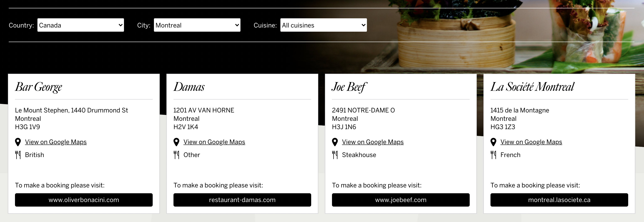The height and width of the screenshot is (222, 644).
Task: Click the montreal.lasociete.ca booking button
Action: click(x=559, y=200)
